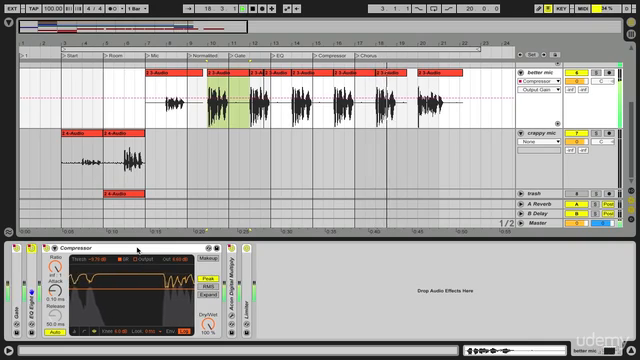Open the Output Gain automation parameter dropdown
The width and height of the screenshot is (640, 360).
(x=539, y=89)
